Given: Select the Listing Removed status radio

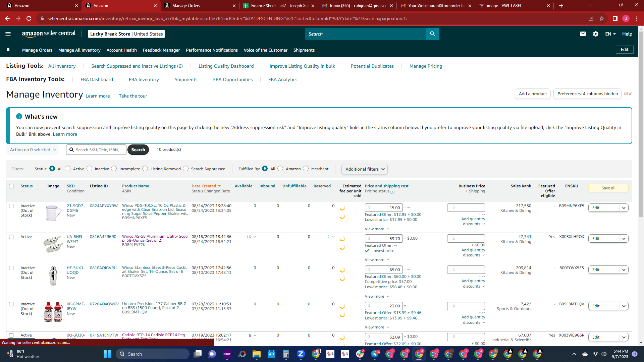Looking at the screenshot, I should [145, 169].
